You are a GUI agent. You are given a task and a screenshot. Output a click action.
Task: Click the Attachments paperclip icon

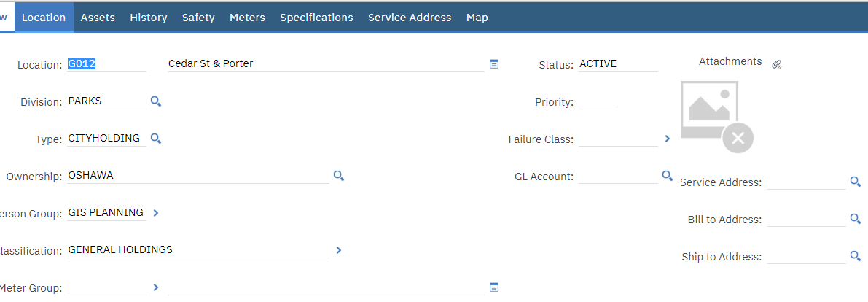777,64
